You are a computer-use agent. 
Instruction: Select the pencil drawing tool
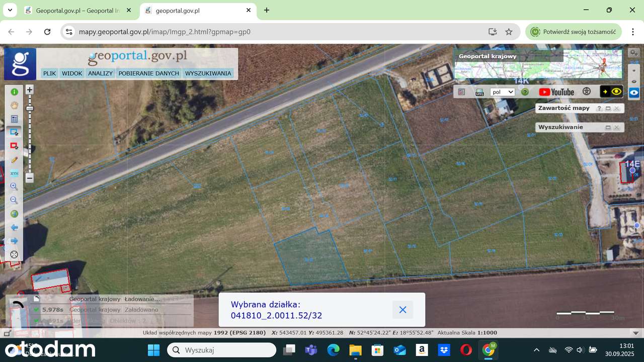coord(14,159)
